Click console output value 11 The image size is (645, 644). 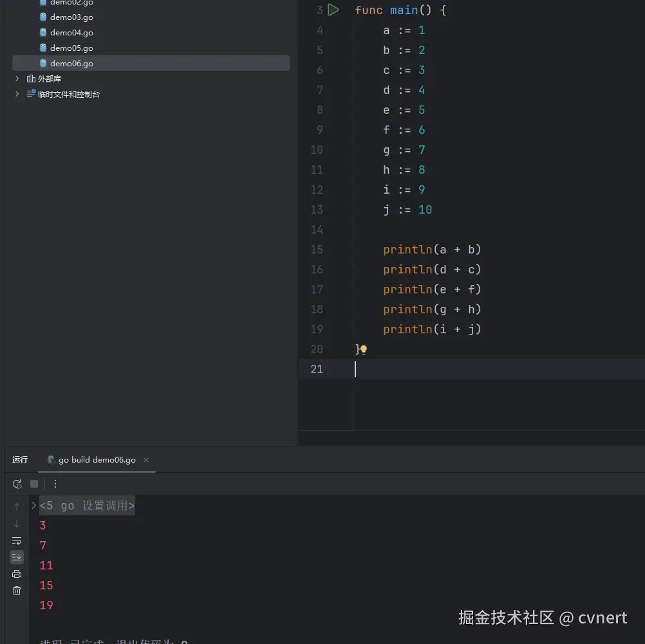(46, 566)
